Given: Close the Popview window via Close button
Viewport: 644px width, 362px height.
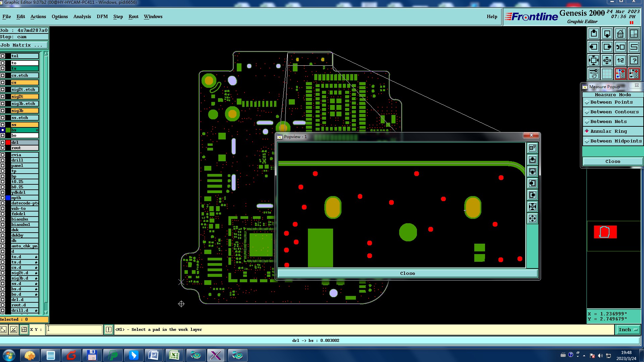Looking at the screenshot, I should point(407,274).
